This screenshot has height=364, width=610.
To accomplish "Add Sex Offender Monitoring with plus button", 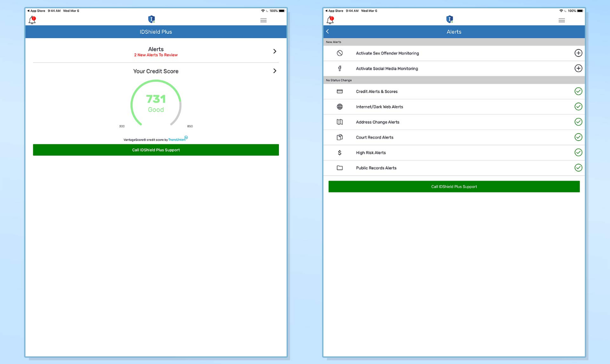I will 578,53.
